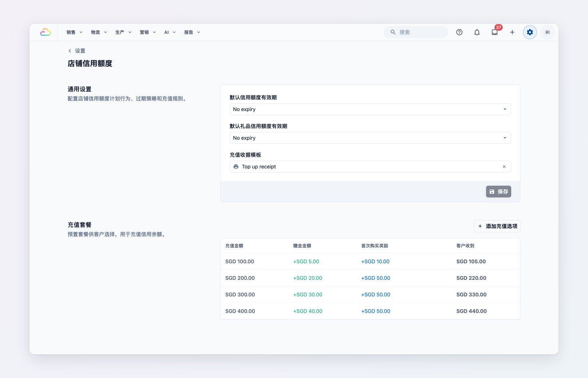Click bonus amount +SGD 5.00
Viewport: 588px width, 378px height.
click(x=306, y=261)
